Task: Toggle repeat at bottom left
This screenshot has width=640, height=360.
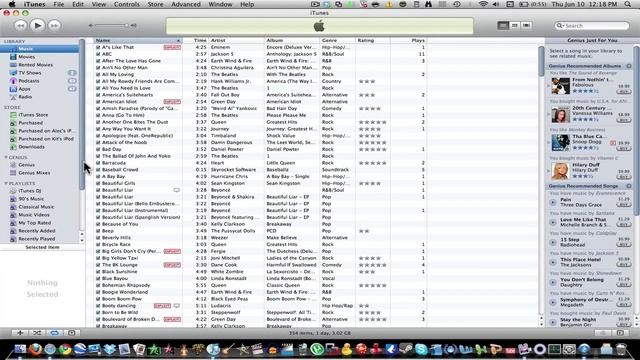Action: coord(54,333)
